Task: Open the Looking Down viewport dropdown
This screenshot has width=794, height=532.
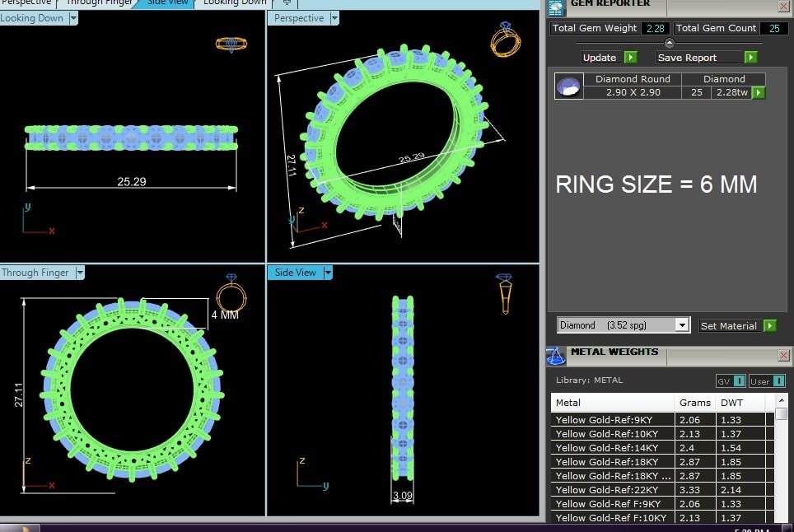Action: pyautogui.click(x=72, y=18)
